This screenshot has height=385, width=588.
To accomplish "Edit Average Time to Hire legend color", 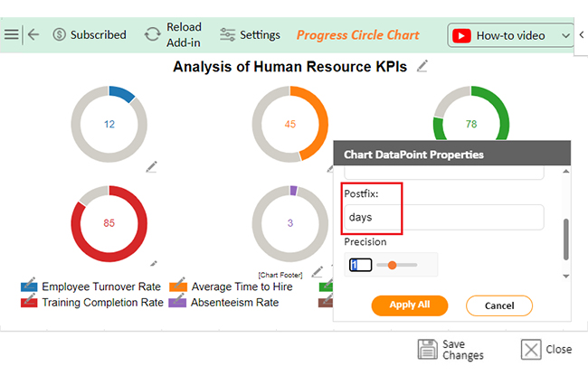I will coord(178,285).
